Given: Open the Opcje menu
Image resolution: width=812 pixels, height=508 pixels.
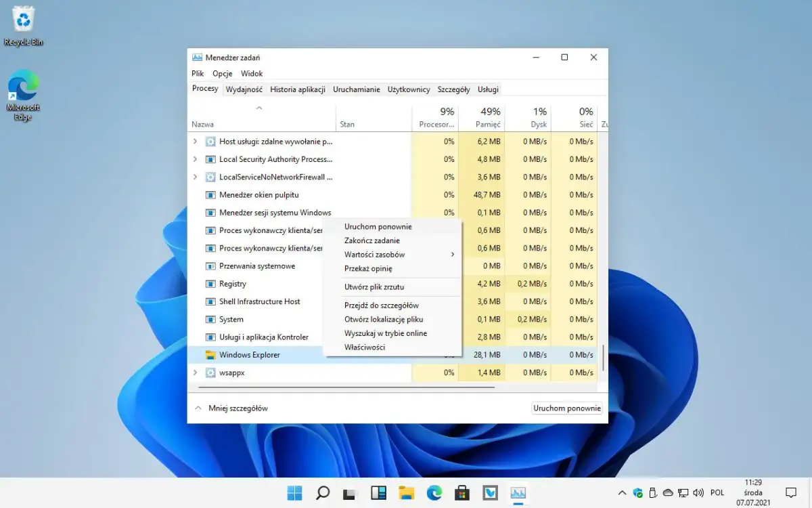Looking at the screenshot, I should tap(222, 73).
